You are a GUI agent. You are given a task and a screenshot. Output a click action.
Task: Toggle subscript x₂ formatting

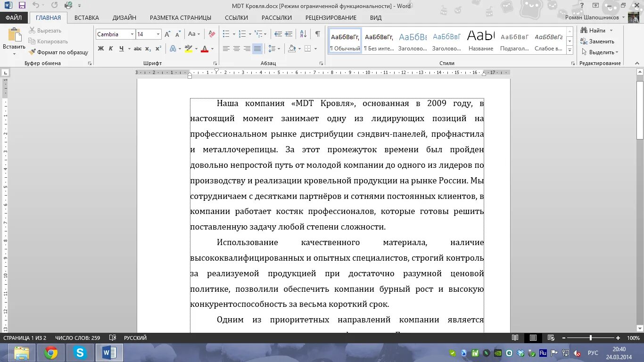pos(148,49)
